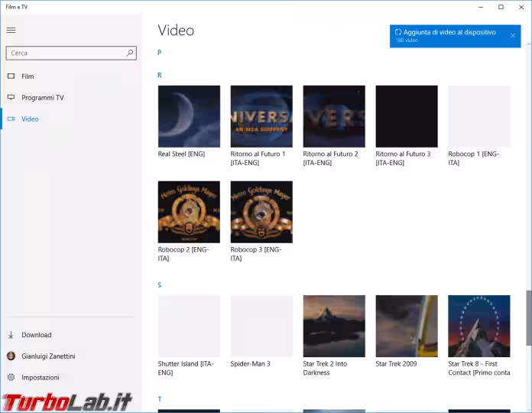The height and width of the screenshot is (413, 532).
Task: Close the Film e TV window
Action: coord(521,7)
